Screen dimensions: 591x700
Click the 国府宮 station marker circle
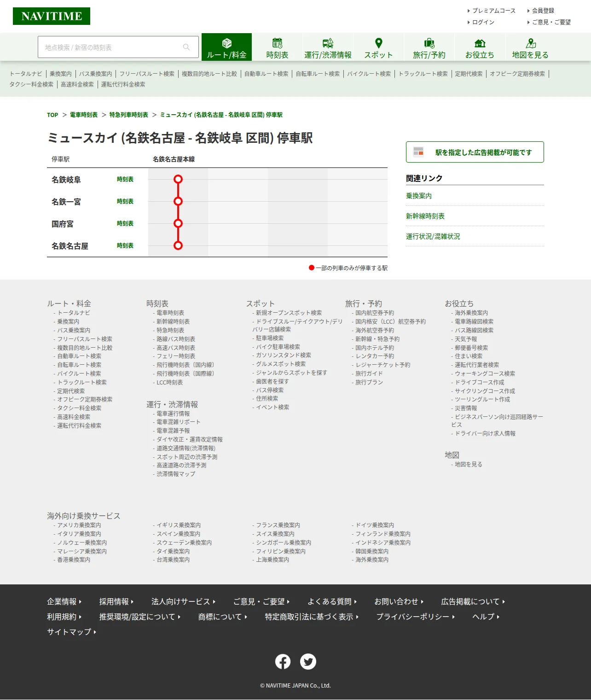click(178, 223)
